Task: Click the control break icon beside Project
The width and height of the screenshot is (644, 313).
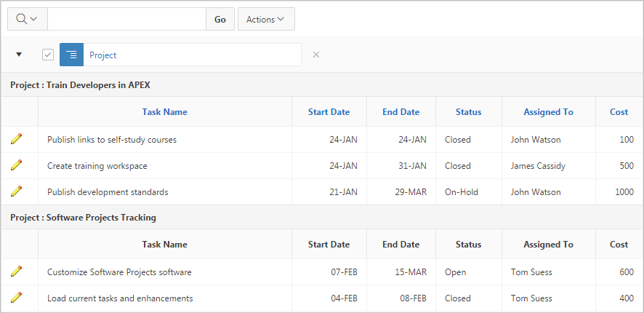Action: point(72,55)
